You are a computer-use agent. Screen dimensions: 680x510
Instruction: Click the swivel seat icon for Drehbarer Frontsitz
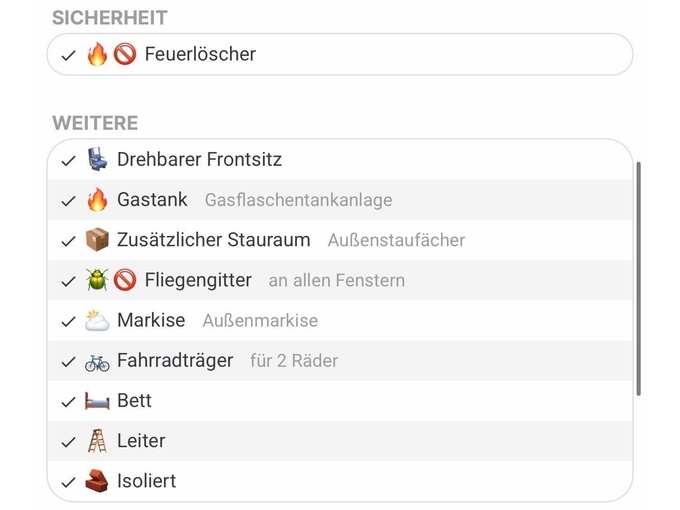click(x=97, y=159)
